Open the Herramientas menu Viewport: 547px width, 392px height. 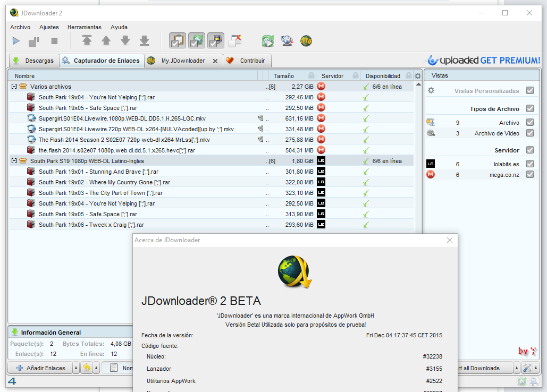coord(85,27)
